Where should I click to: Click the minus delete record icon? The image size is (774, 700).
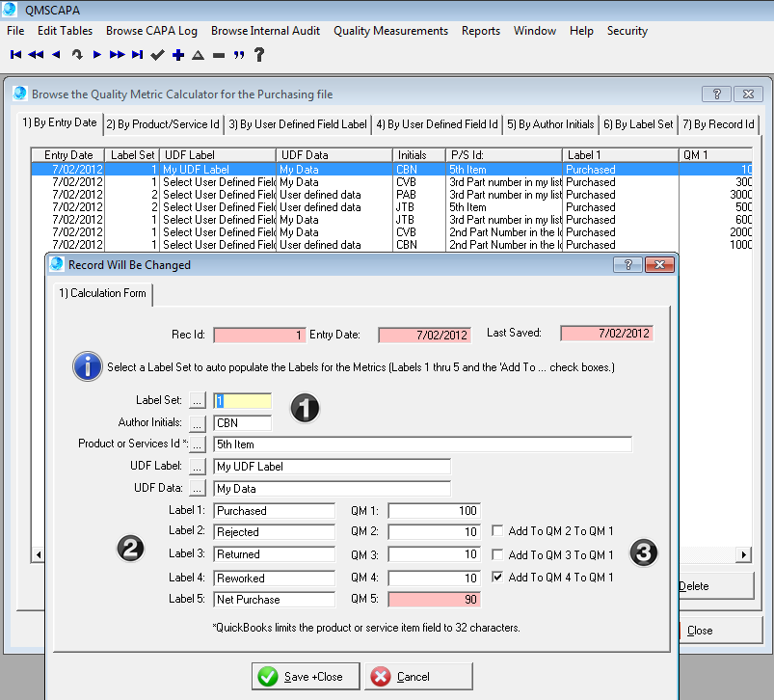pos(219,55)
